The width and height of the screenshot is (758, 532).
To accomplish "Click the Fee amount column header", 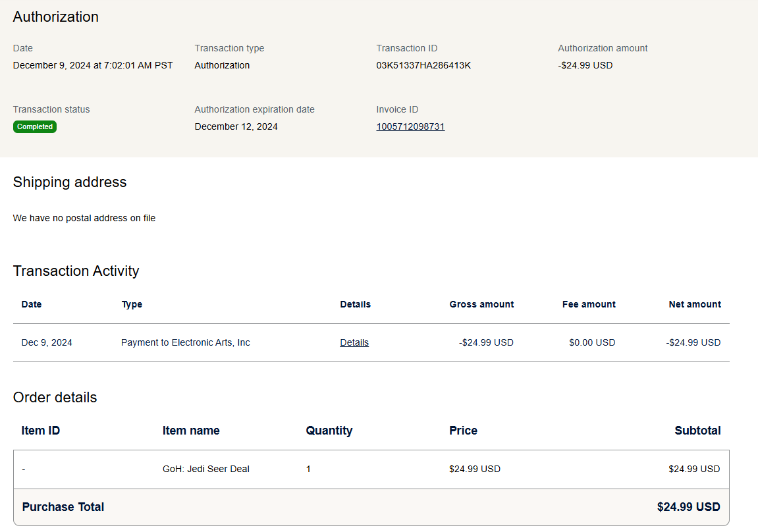I will coord(589,304).
